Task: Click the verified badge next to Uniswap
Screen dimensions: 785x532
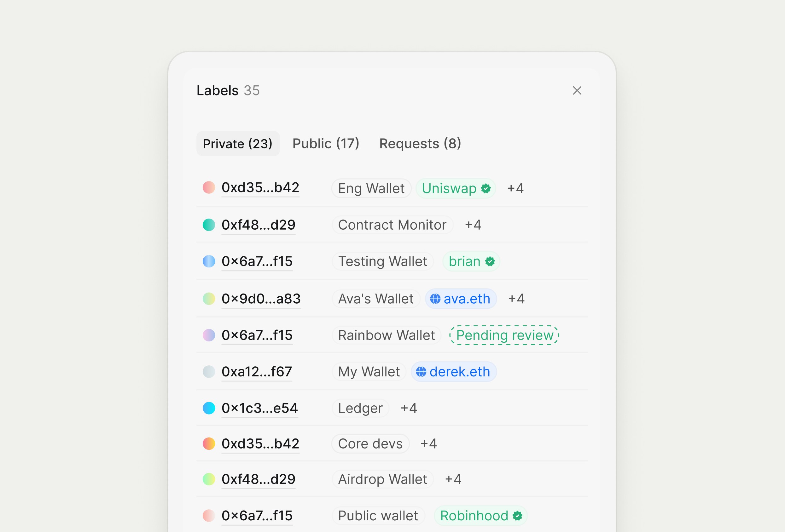Action: click(486, 189)
